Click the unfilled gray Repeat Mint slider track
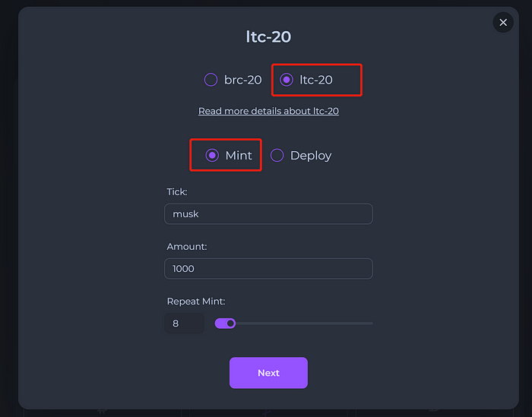Screen dimensions: 532x417 304,324
